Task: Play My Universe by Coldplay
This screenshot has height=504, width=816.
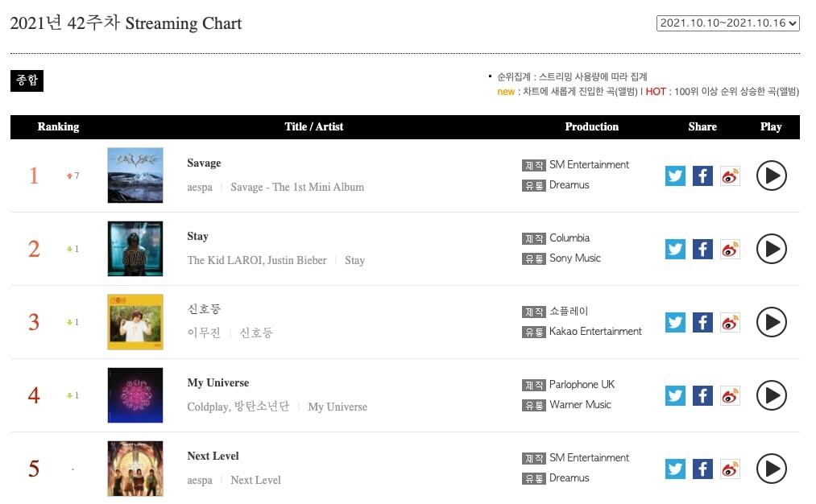Action: pos(771,395)
